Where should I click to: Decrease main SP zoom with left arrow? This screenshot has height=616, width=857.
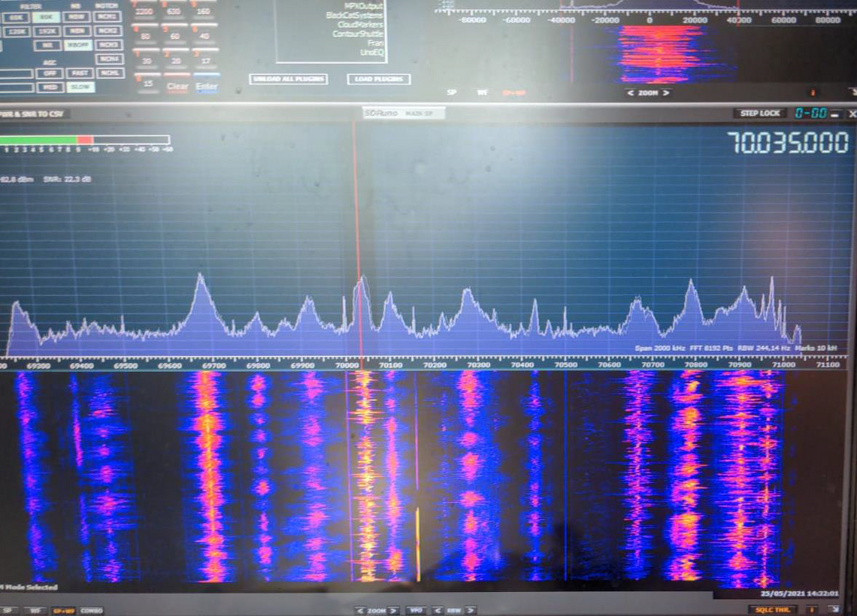coord(359,611)
